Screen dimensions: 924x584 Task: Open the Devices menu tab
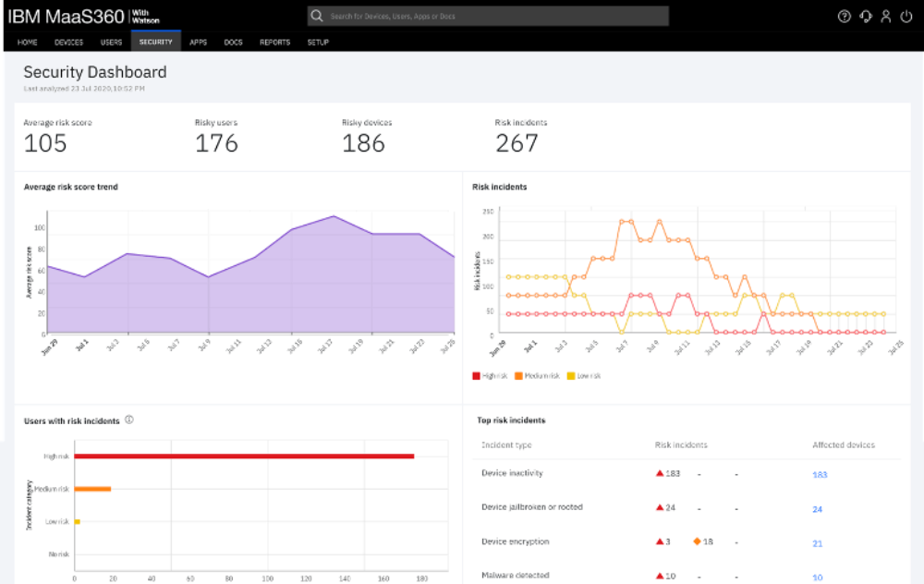pyautogui.click(x=68, y=43)
